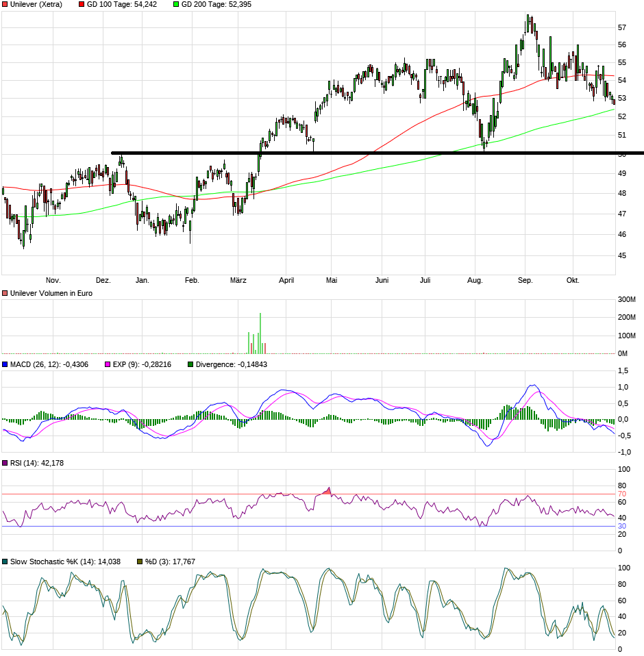Select the Unilever Volumen in Euro legend marker

tap(5, 293)
